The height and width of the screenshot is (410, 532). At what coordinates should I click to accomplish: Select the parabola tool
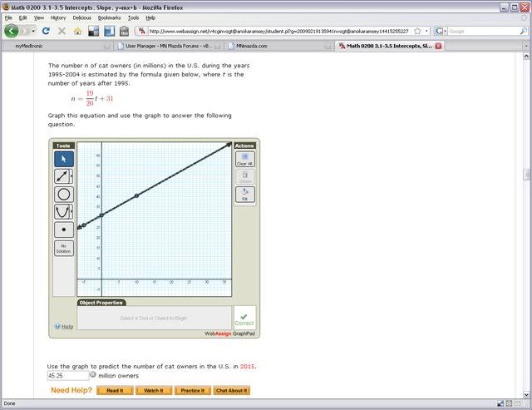pos(62,211)
